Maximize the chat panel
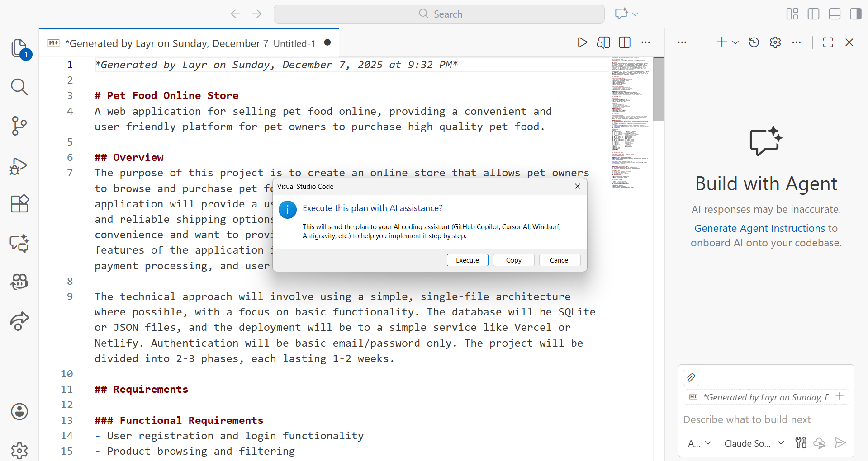 [828, 42]
